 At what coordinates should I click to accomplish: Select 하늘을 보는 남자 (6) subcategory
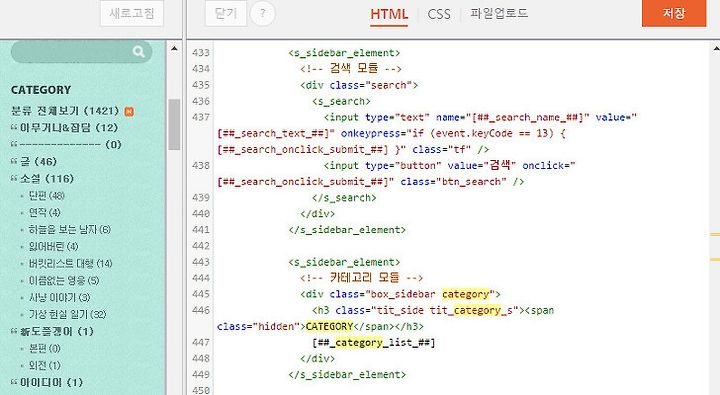69,230
